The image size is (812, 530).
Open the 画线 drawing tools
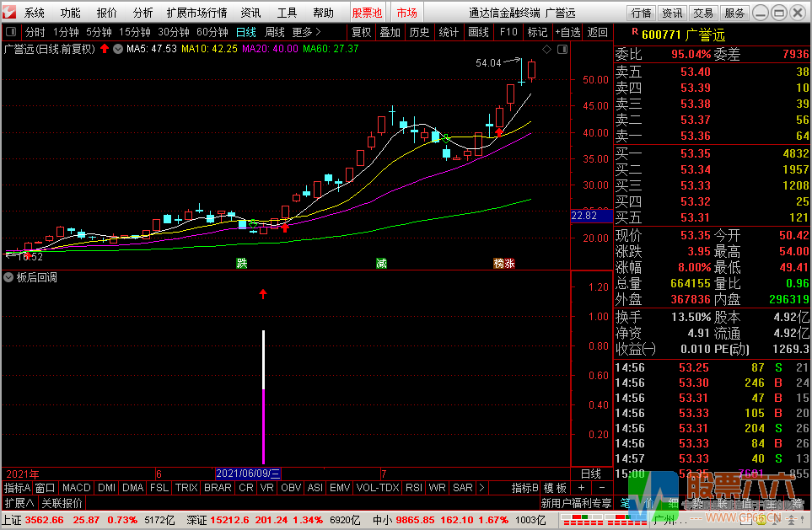pos(478,32)
